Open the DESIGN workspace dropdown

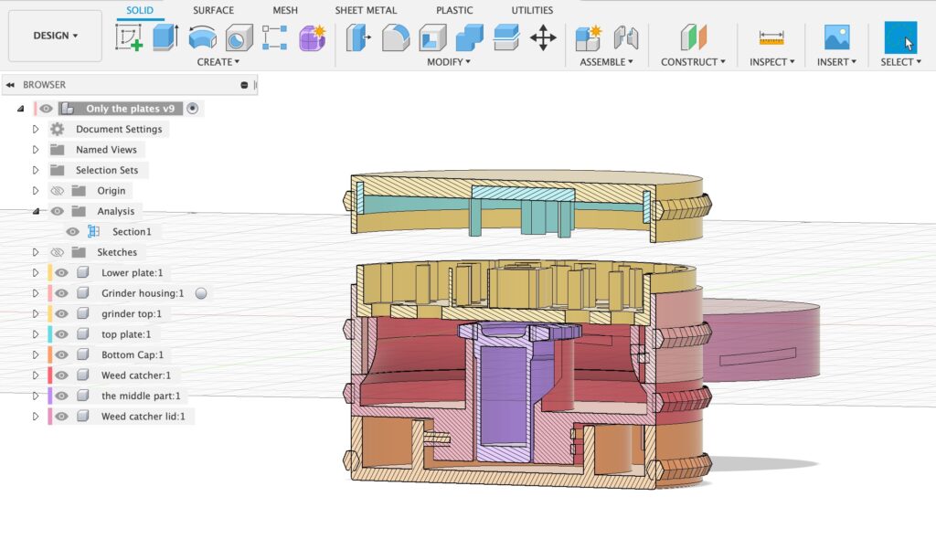[x=55, y=36]
